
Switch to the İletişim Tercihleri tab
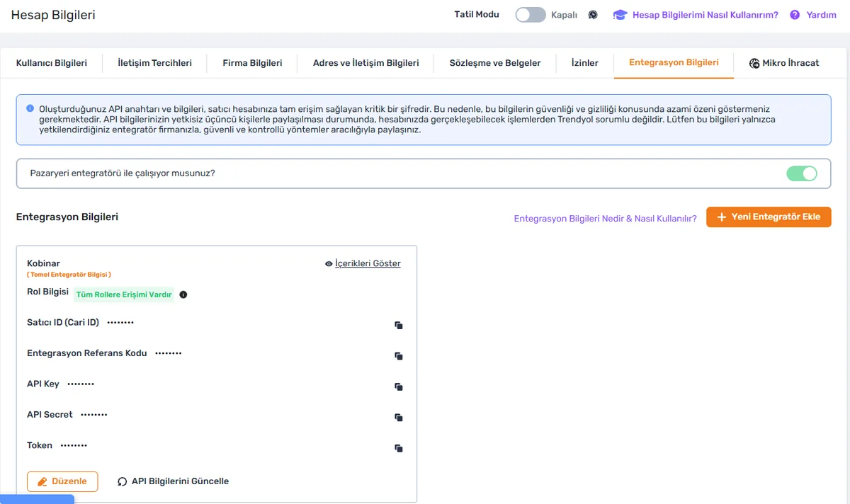pyautogui.click(x=155, y=63)
